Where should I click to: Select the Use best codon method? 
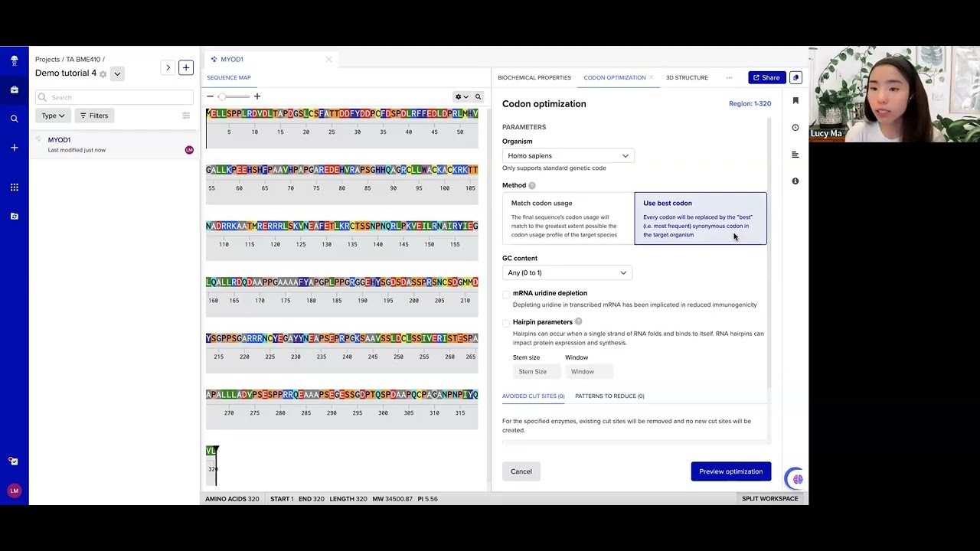pyautogui.click(x=701, y=218)
